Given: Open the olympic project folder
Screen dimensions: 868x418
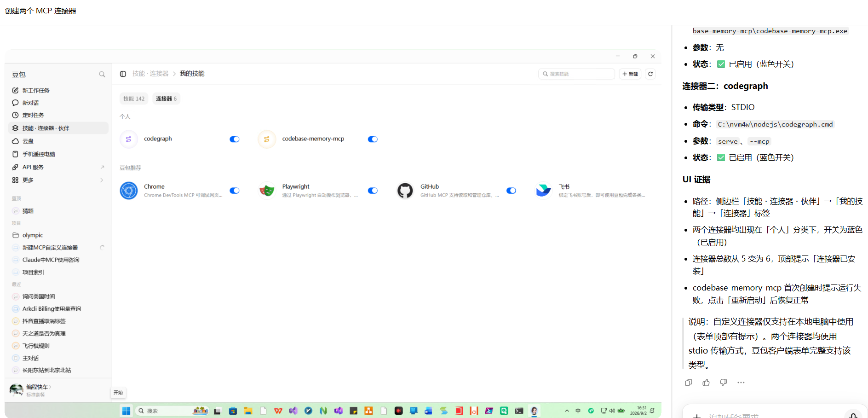Looking at the screenshot, I should point(58,235).
